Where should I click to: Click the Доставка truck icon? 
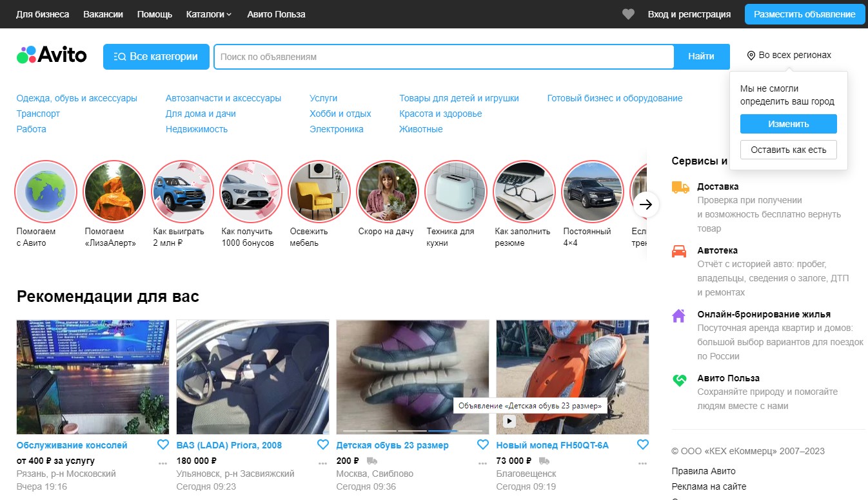(x=680, y=187)
